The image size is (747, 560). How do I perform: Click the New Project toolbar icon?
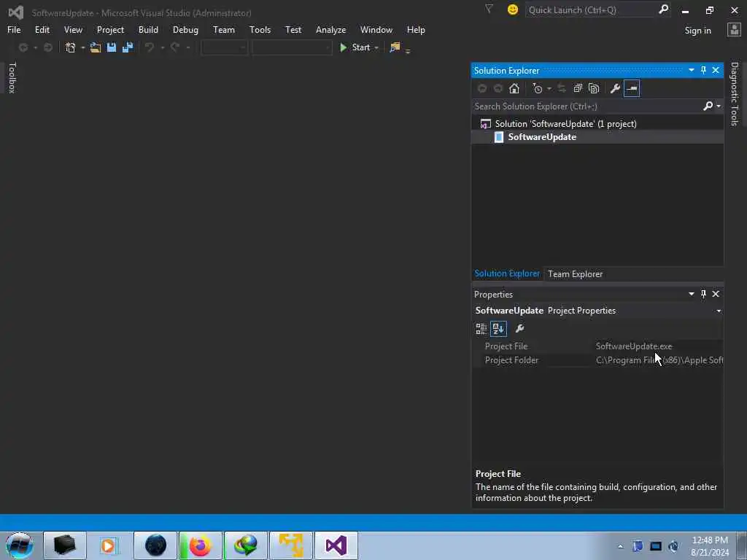pos(71,47)
